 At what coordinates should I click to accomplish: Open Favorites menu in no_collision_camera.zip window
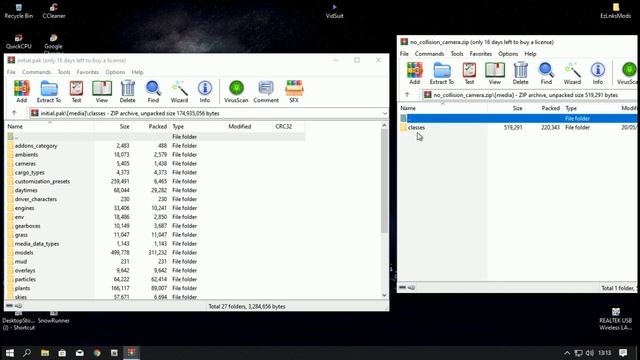(480, 53)
